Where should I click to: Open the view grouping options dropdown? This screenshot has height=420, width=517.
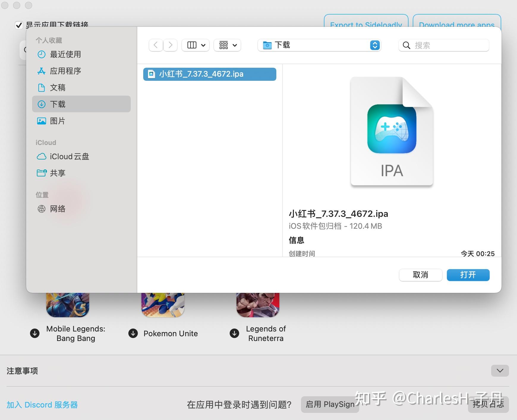click(227, 45)
